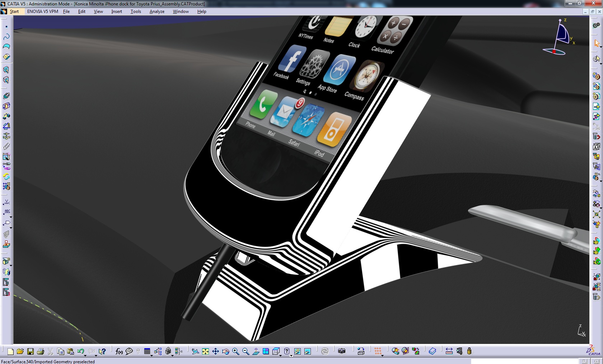Screen dimensions: 603x364
Task: Open the File menu
Action: point(66,11)
